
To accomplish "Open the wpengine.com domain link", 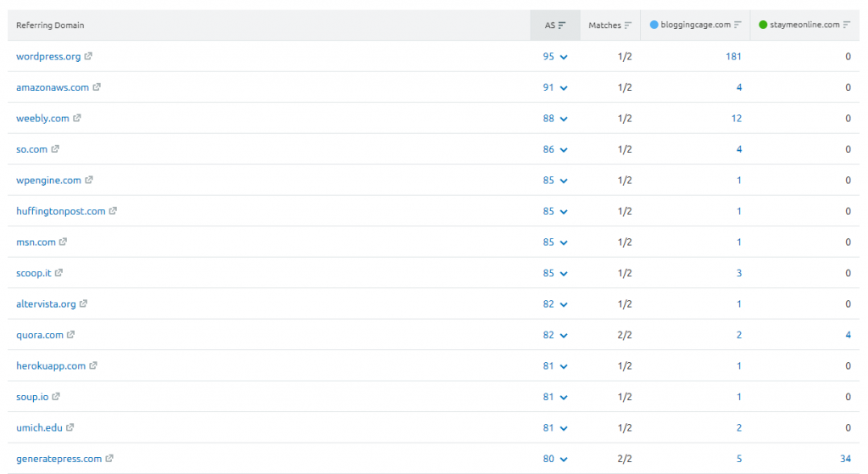I will pyautogui.click(x=48, y=181).
